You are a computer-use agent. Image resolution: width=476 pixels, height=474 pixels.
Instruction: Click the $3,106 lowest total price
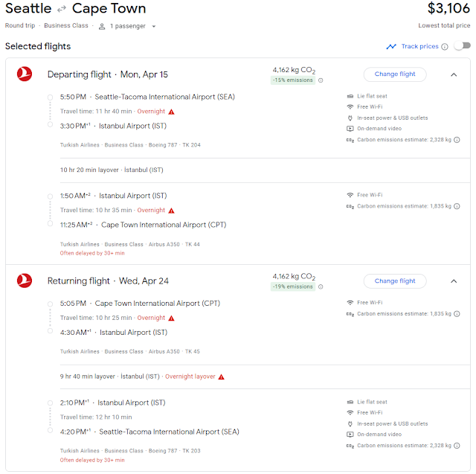point(449,9)
